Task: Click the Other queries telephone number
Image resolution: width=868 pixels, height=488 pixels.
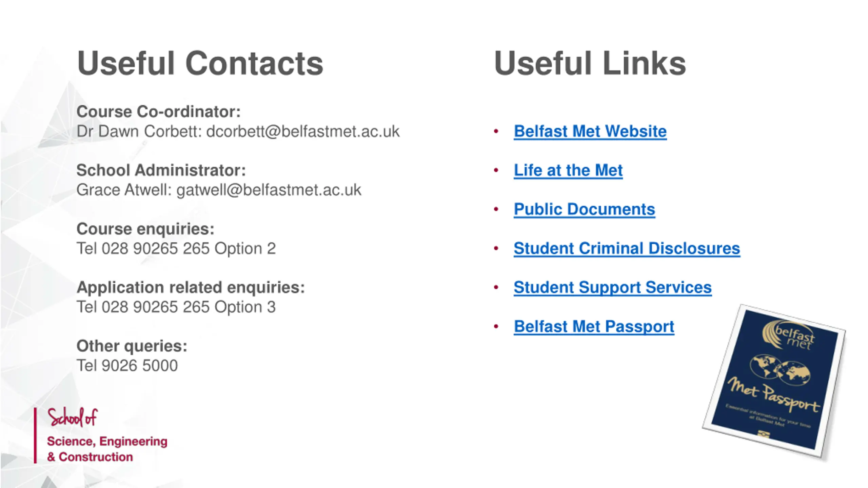Action: click(127, 366)
